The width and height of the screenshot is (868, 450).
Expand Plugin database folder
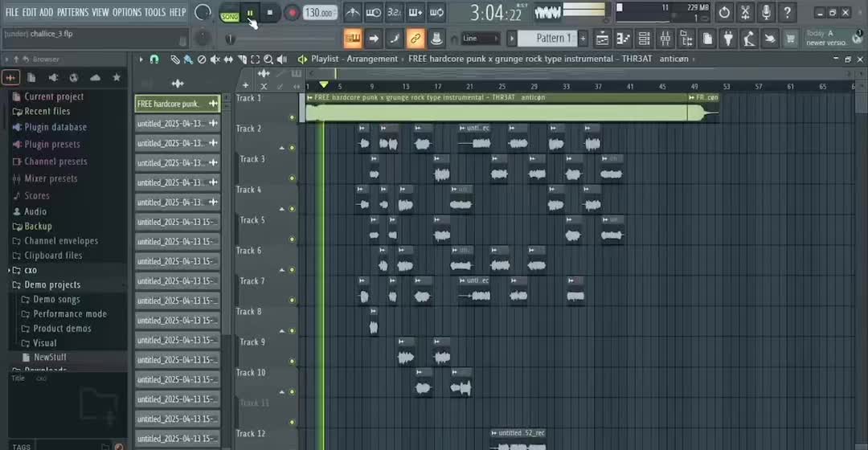click(55, 127)
